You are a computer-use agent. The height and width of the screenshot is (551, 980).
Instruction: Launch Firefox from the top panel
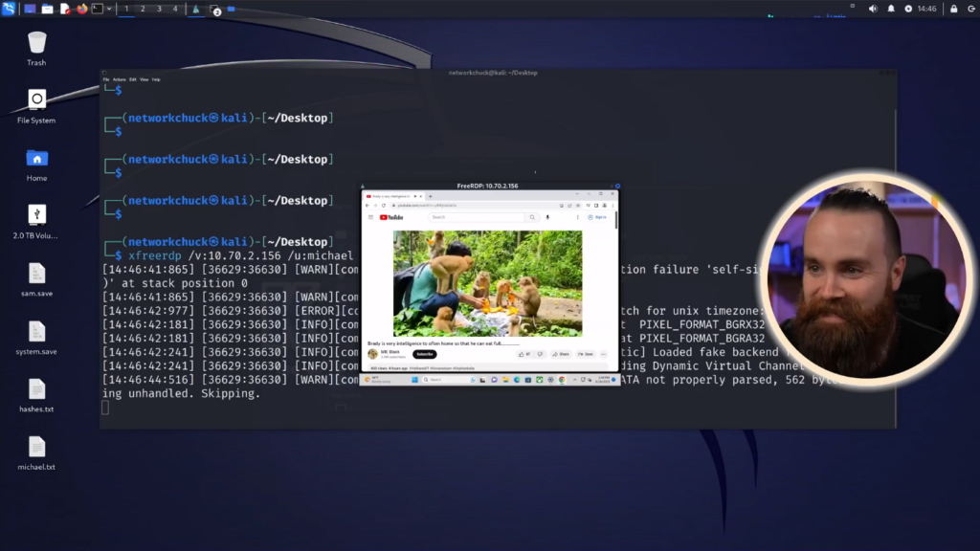[x=81, y=9]
